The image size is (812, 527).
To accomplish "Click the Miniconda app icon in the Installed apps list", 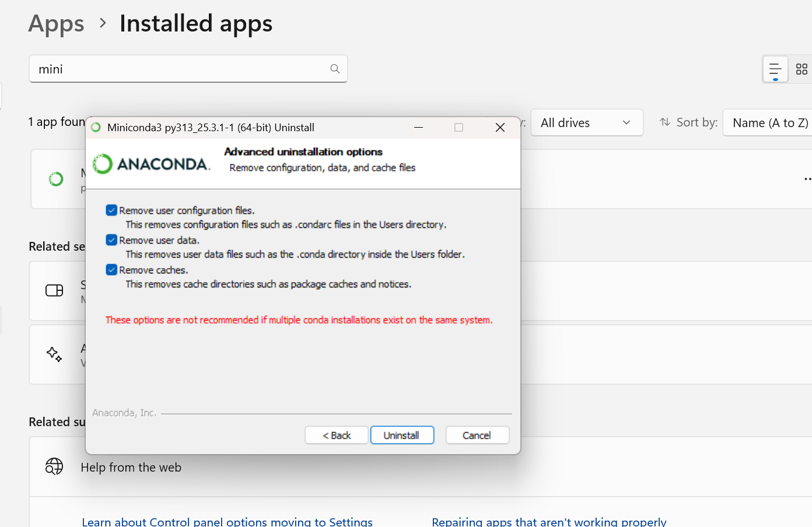I will 56,179.
